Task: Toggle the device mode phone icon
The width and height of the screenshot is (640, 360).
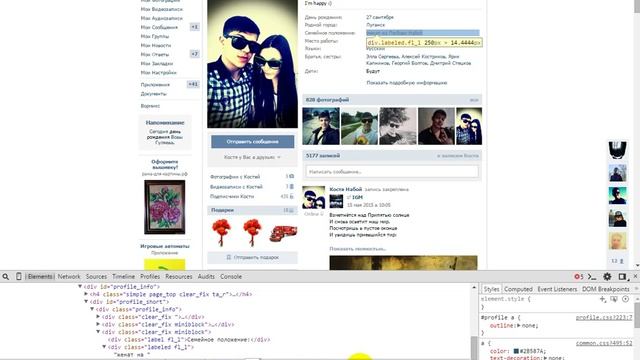Action: 18,276
